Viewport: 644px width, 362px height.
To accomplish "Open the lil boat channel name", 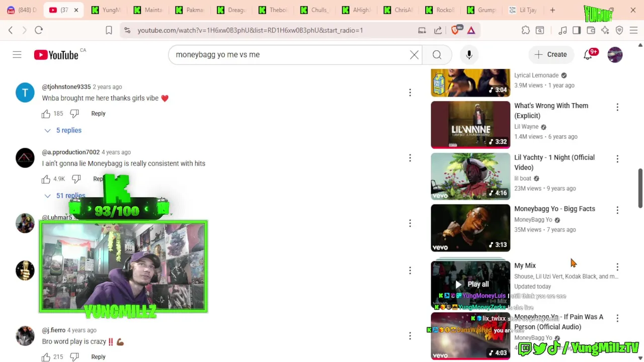I will 523,178.
